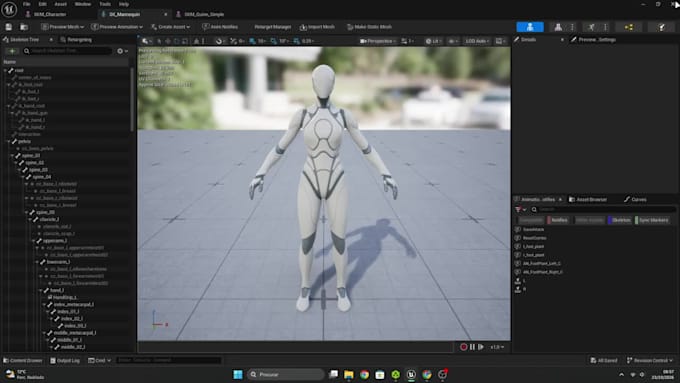Open viewport layout options icon
This screenshot has height=383, width=680.
pyautogui.click(x=500, y=41)
